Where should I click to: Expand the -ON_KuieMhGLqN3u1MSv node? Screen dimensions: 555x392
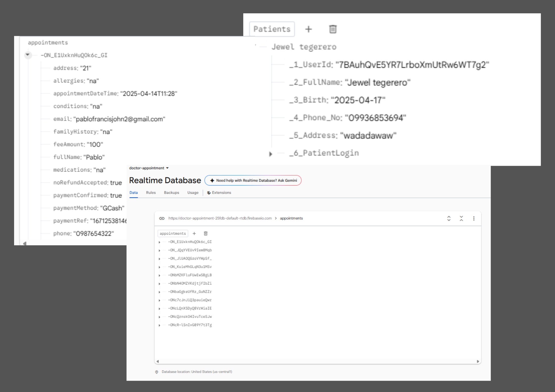pyautogui.click(x=159, y=267)
